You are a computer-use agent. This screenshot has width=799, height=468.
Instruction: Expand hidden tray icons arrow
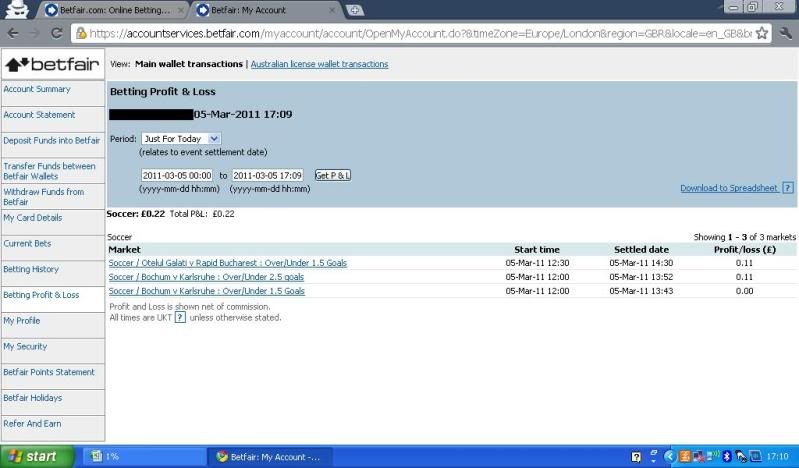[670, 456]
